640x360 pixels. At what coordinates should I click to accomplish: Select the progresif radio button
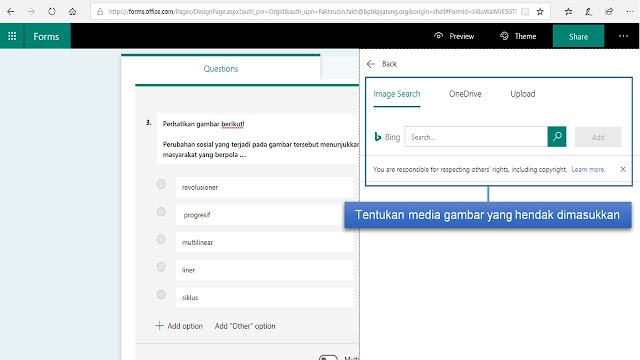point(161,211)
